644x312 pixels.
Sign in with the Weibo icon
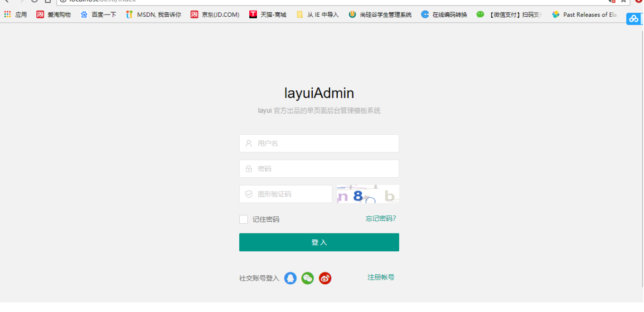click(x=325, y=278)
